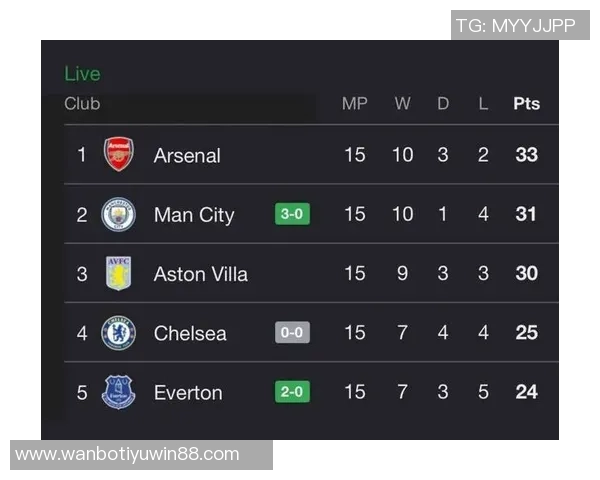Screen dimensions: 600x480
Task: Click the W column header
Action: tap(402, 104)
